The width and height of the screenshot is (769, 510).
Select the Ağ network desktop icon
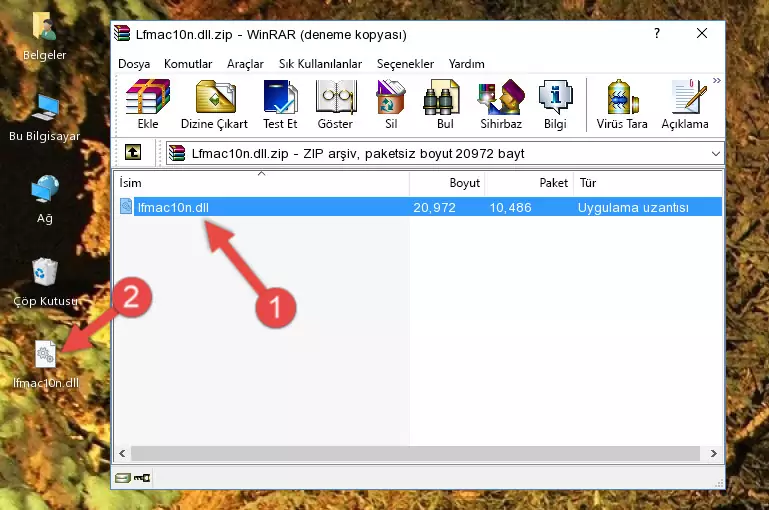click(x=45, y=200)
